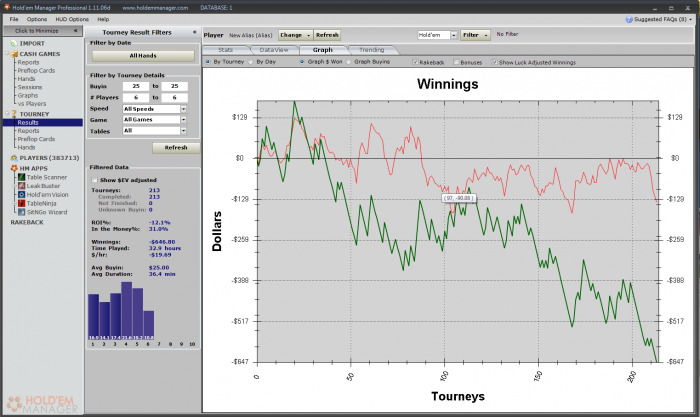Click the TOURNEY trophy icon
This screenshot has height=417, width=700.
(14, 114)
